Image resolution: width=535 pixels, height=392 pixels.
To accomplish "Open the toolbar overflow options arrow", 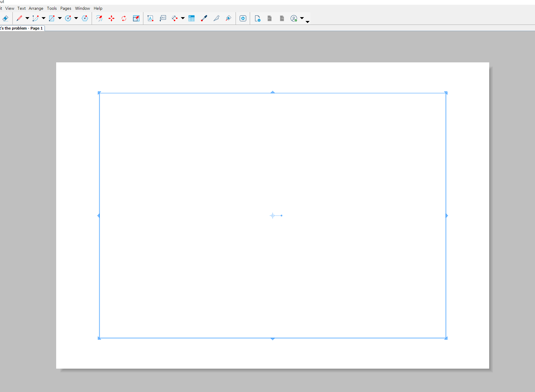I will coord(307,22).
